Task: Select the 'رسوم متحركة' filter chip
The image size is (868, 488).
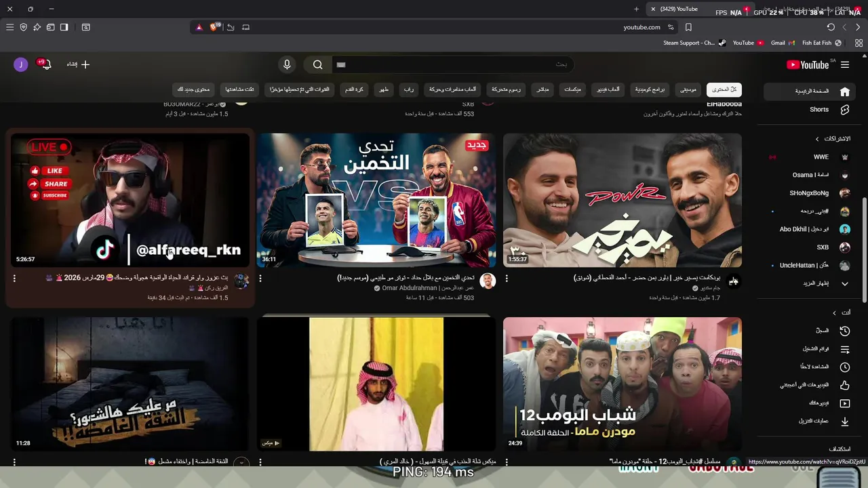Action: [506, 89]
